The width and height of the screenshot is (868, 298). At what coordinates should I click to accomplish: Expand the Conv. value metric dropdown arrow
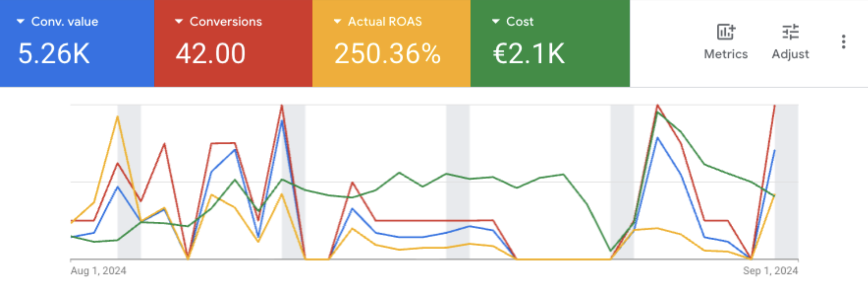[x=21, y=22]
